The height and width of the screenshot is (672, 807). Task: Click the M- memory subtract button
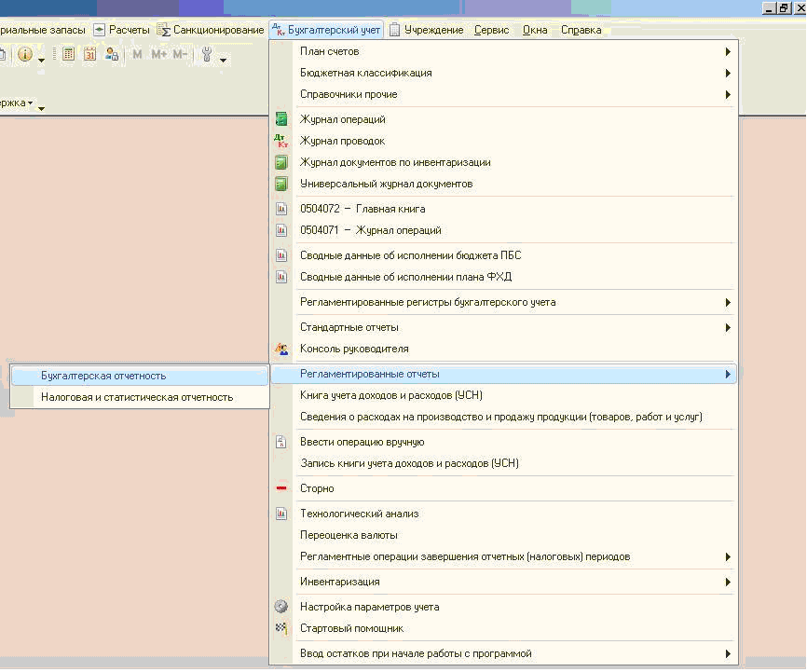coord(180,53)
